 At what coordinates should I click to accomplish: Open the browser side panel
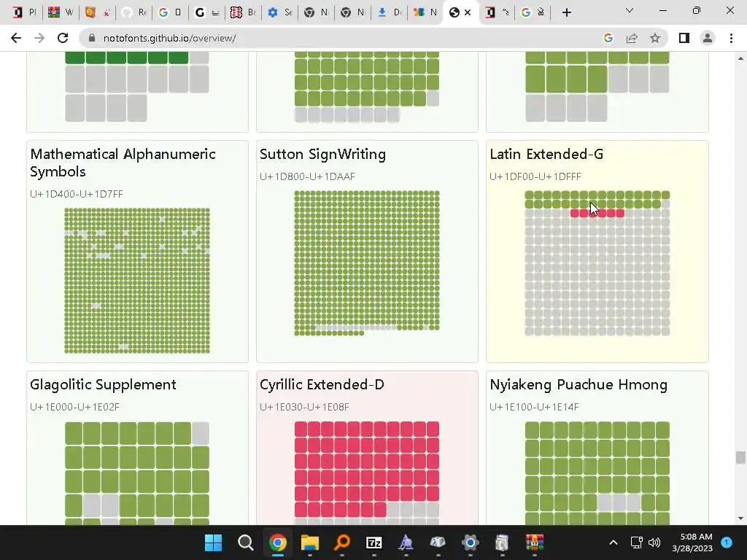pyautogui.click(x=684, y=38)
